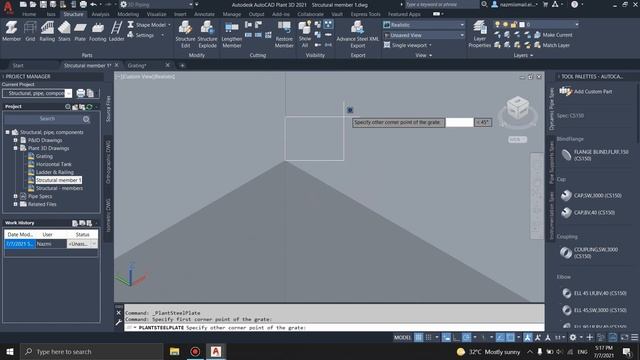Select the Member structure tool

pos(11,31)
